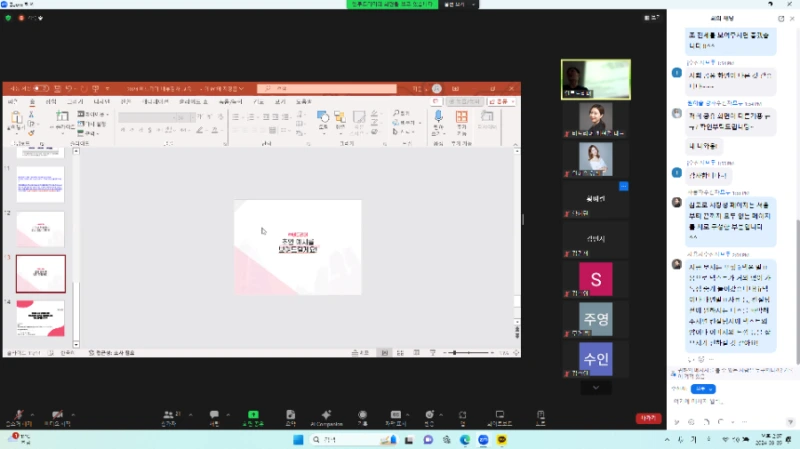Open Zoom reactions menu icon
This screenshot has height=449, width=800.
[x=430, y=414]
